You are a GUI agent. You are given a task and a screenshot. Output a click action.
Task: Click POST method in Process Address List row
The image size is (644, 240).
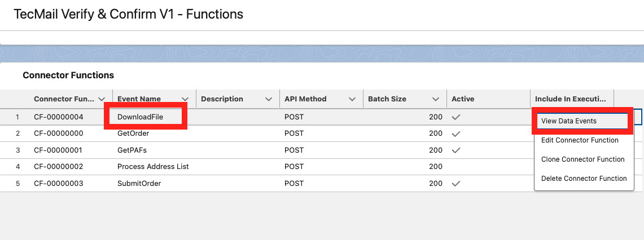[294, 167]
